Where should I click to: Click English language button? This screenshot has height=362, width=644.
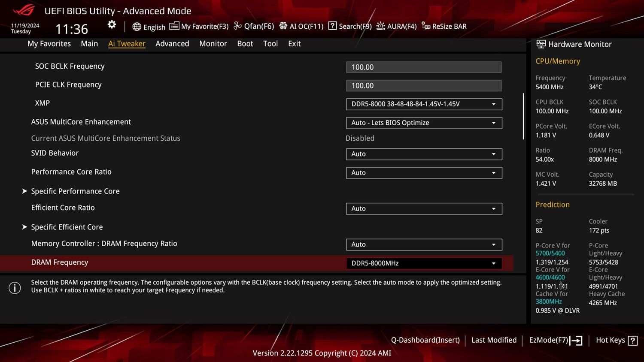[x=154, y=27]
